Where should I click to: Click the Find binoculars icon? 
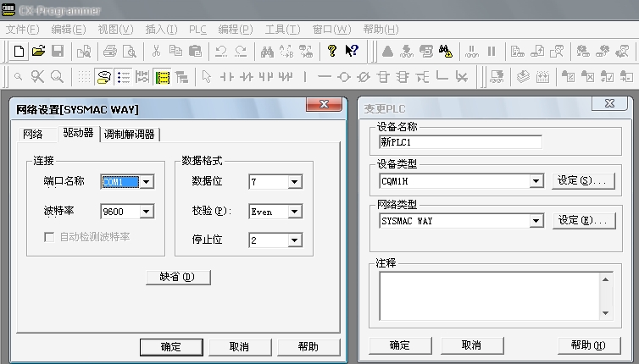click(267, 51)
